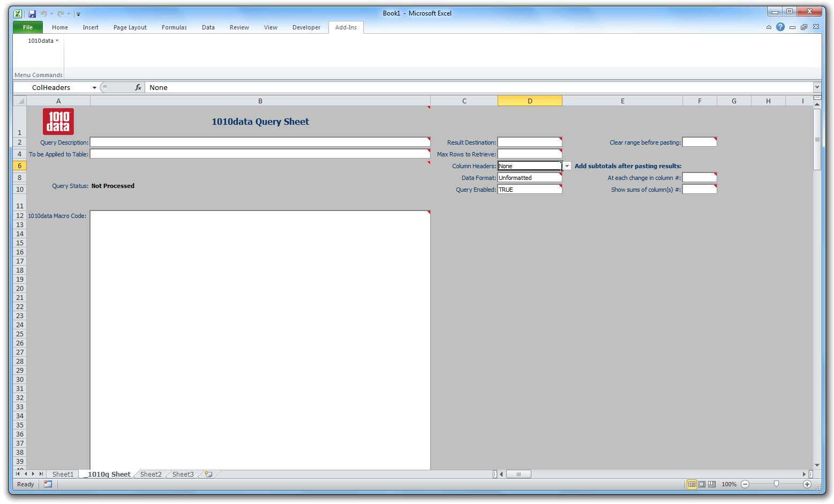Screen dimensions: 834x504
Task: Click the Not Processed query status text
Action: point(113,186)
